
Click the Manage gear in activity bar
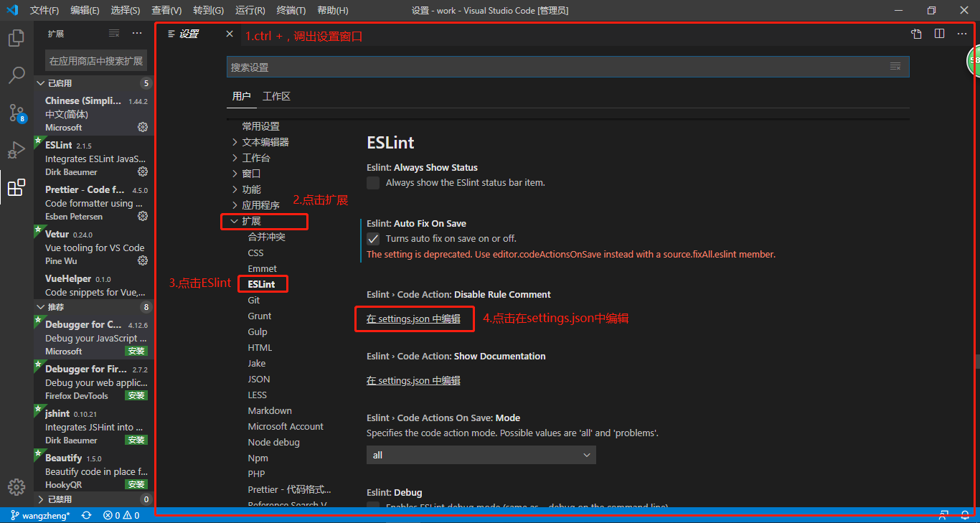(17, 487)
